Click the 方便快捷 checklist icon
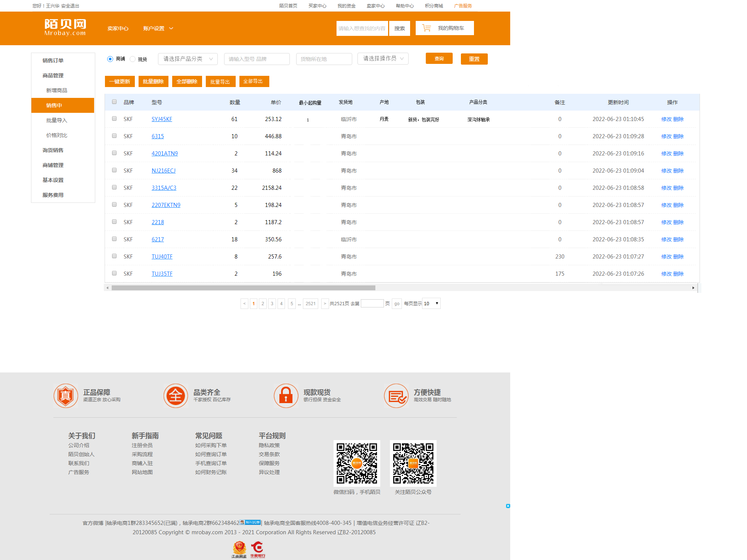The image size is (747, 560). click(396, 396)
